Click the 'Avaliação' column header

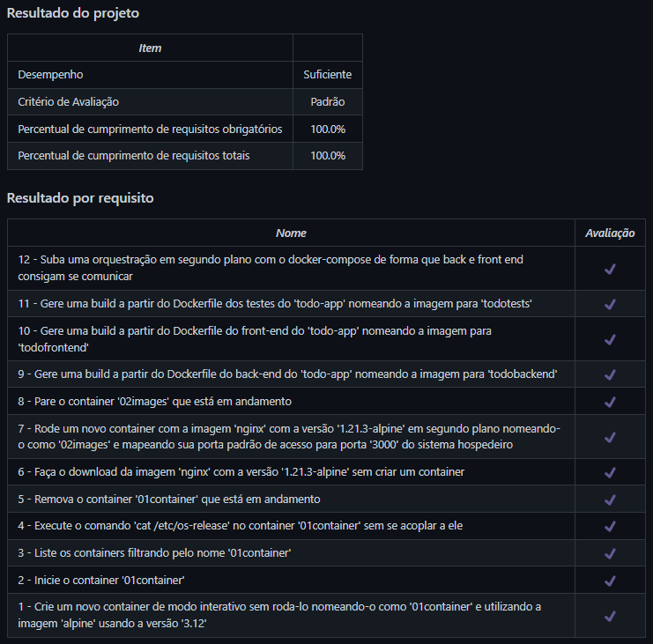pos(610,233)
